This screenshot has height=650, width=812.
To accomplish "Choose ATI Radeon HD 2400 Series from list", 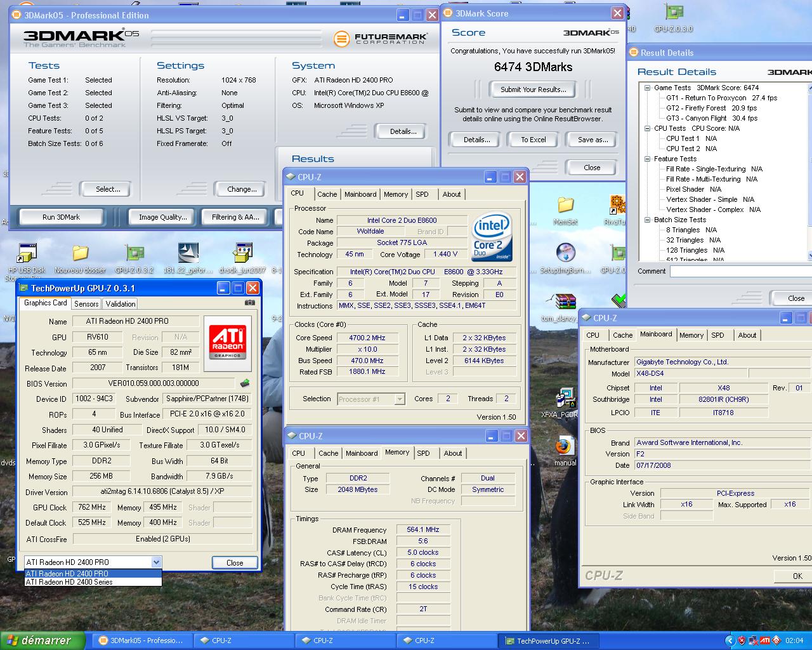I will click(x=93, y=581).
